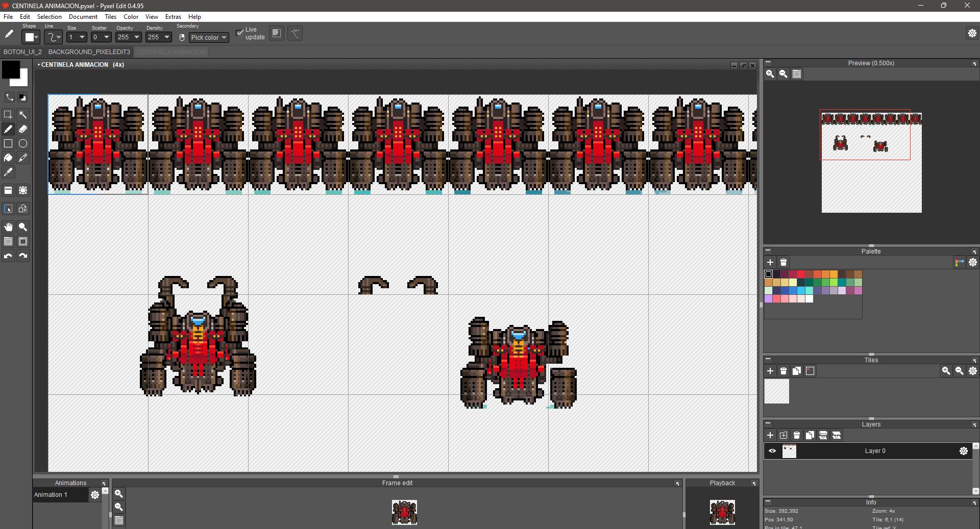The height and width of the screenshot is (529, 980).
Task: Select the Hand pan tool
Action: 8,227
